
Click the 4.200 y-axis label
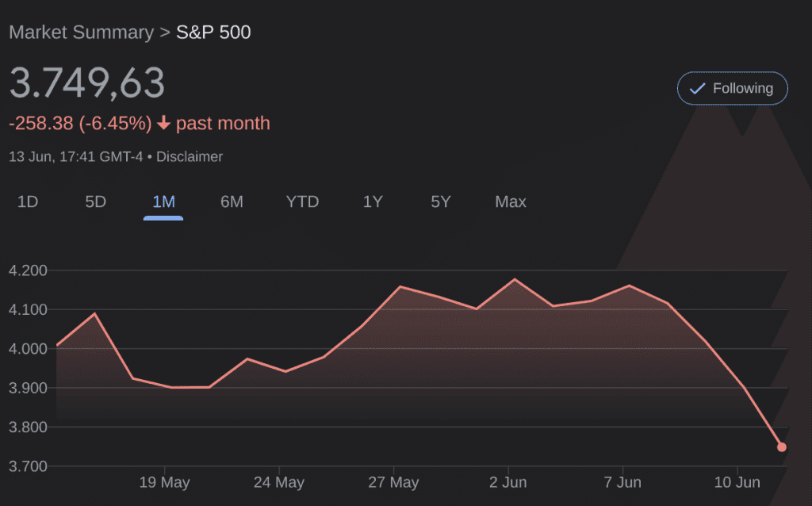coord(28,270)
